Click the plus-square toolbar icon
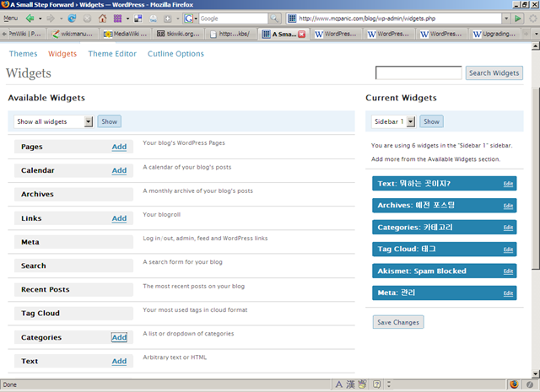The height and width of the screenshot is (392, 540). tap(168, 19)
